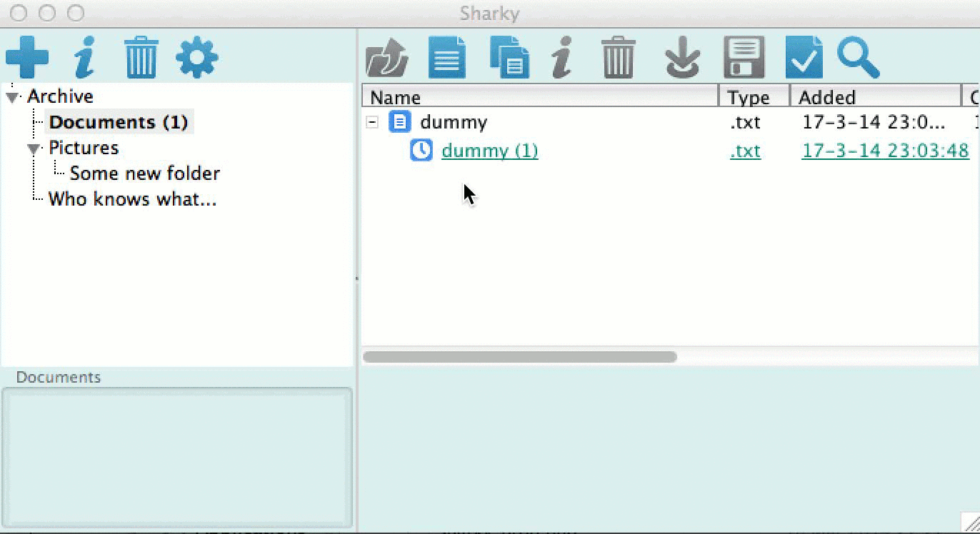Collapse the dummy file version list
This screenshot has height=534, width=980.
click(372, 122)
